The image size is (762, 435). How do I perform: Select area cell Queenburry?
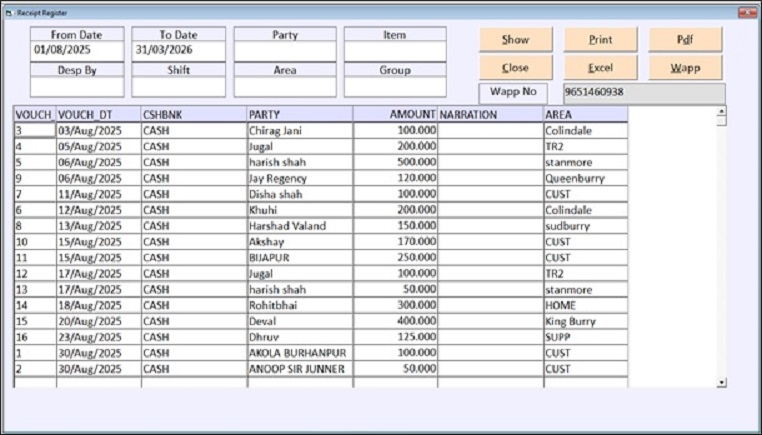pyautogui.click(x=586, y=178)
